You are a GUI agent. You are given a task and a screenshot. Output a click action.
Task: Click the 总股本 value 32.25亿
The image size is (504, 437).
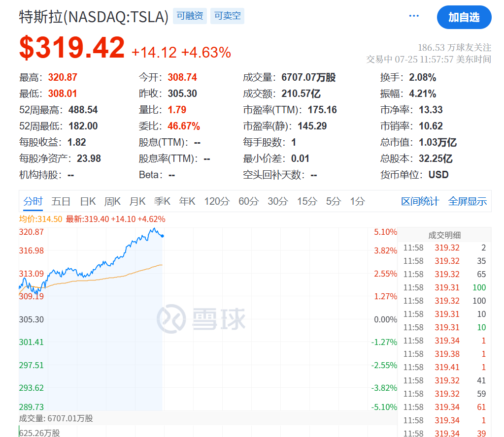[x=436, y=158]
